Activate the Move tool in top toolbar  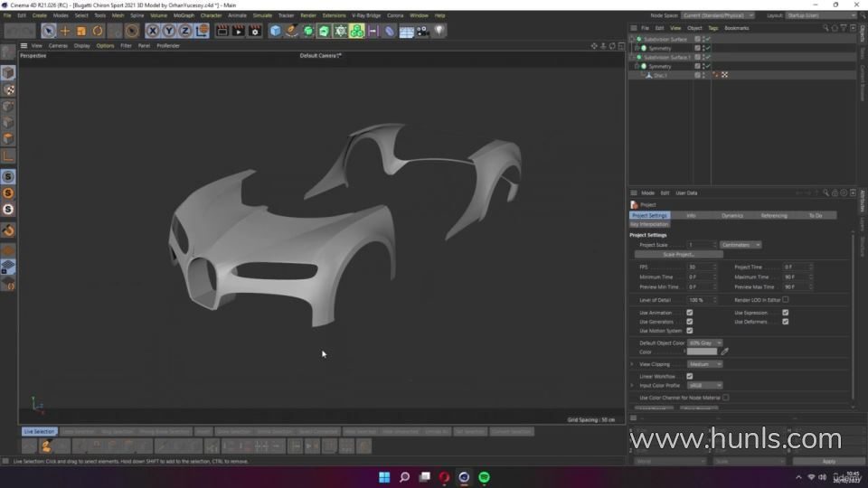pyautogui.click(x=65, y=31)
